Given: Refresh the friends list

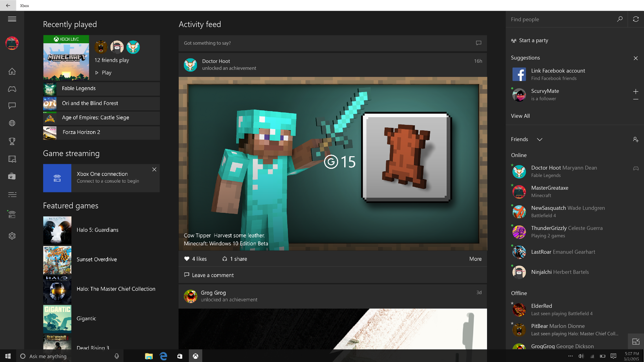Looking at the screenshot, I should pos(636,19).
